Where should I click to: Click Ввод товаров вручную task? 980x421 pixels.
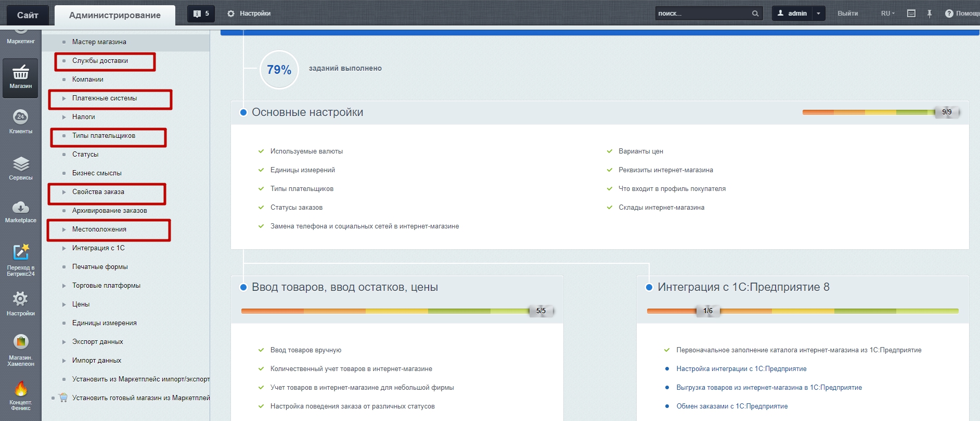coord(306,350)
